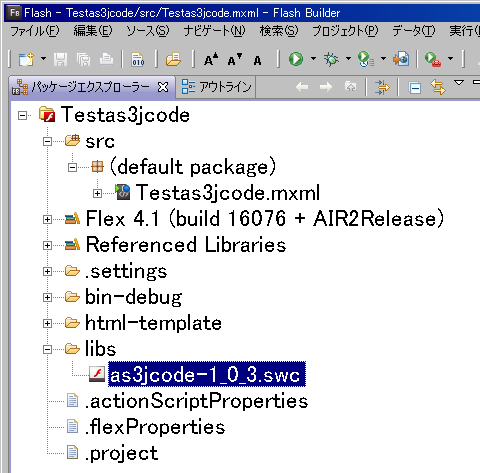Open the 編集(E) menu
The image size is (480, 473).
click(x=93, y=31)
